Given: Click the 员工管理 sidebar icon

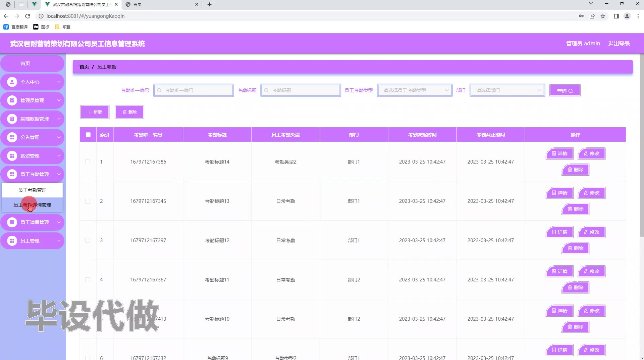Looking at the screenshot, I should [12, 241].
